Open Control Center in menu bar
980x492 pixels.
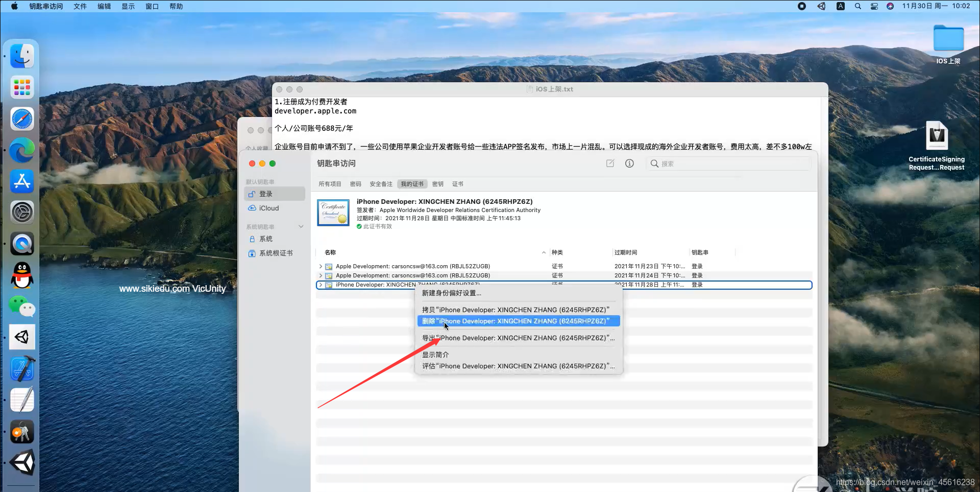tap(874, 6)
